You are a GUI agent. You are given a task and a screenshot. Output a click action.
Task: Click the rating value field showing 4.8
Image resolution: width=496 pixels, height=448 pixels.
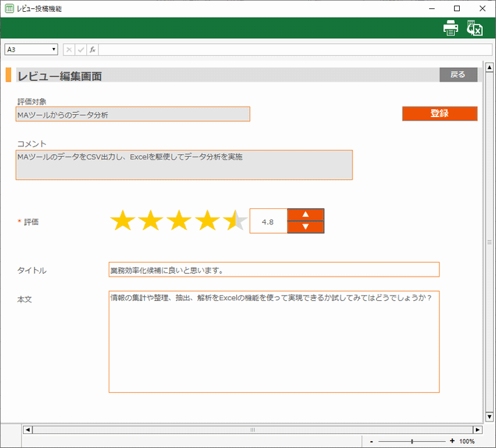[268, 222]
